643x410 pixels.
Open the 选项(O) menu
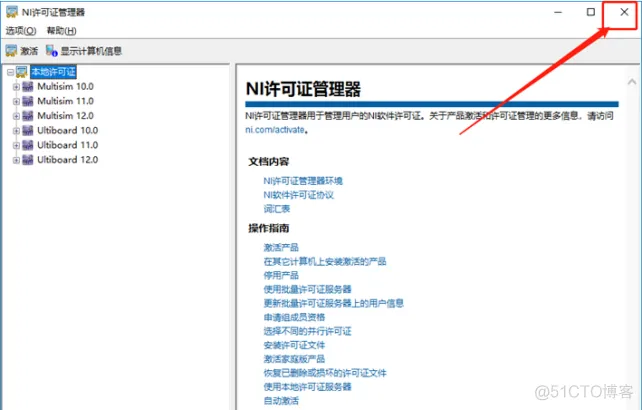pos(21,31)
